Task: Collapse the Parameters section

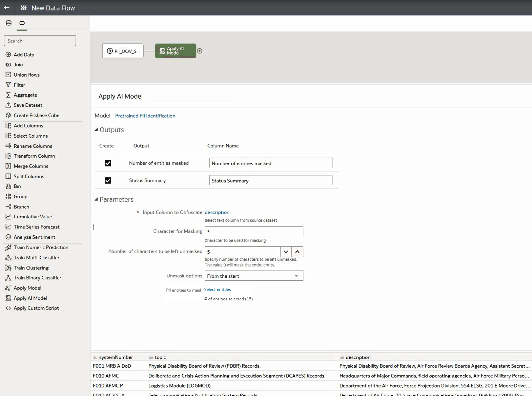Action: click(x=96, y=199)
